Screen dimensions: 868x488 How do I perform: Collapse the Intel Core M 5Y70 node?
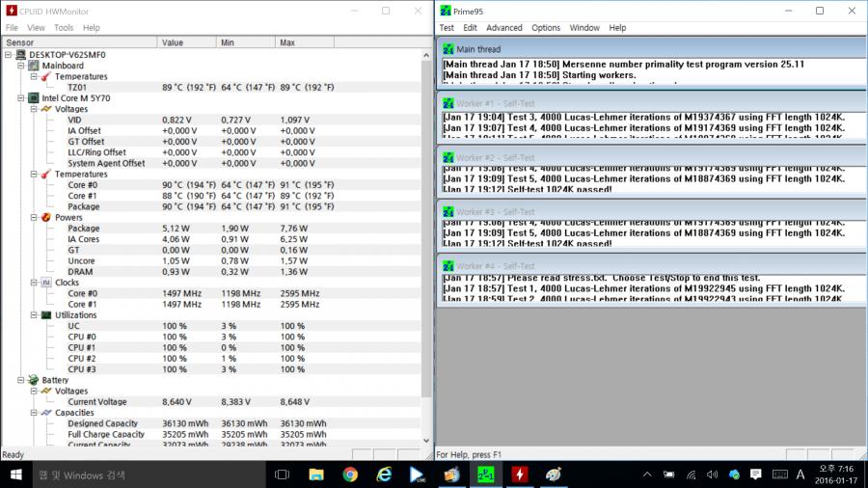[x=20, y=98]
